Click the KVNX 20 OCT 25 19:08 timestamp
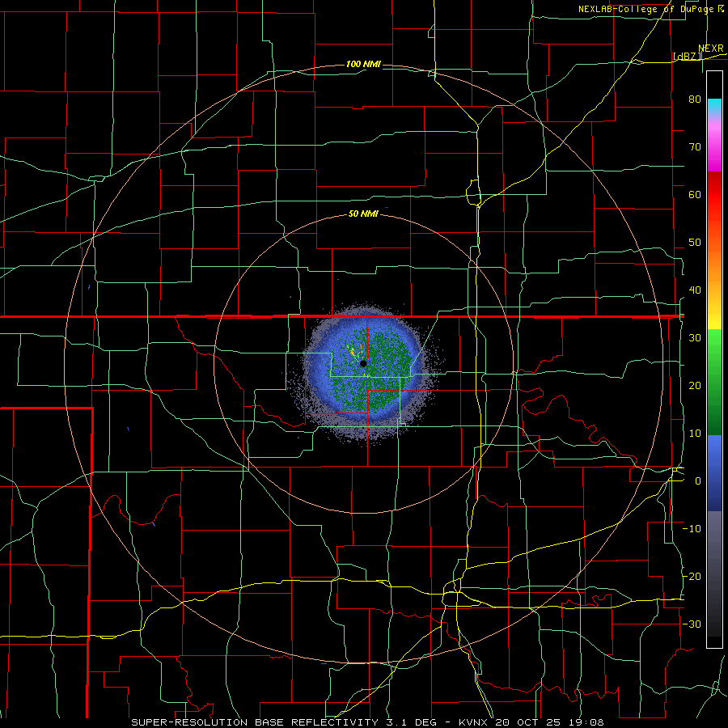 [531, 722]
